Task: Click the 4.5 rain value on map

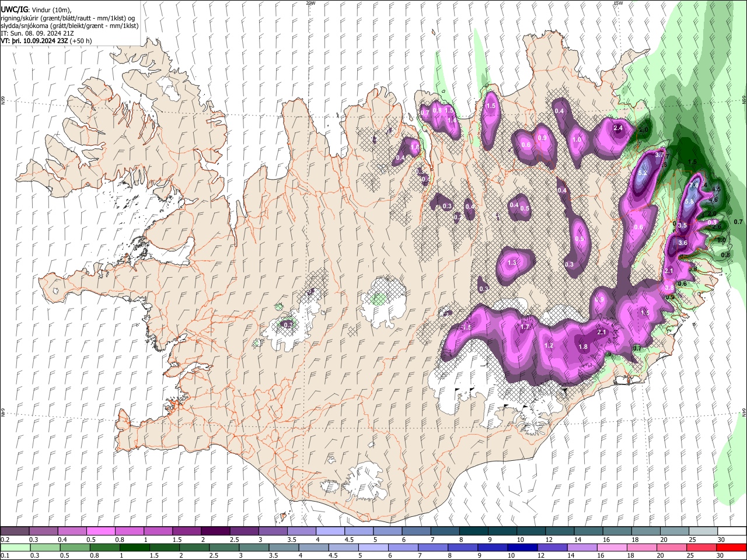Action: click(x=717, y=189)
